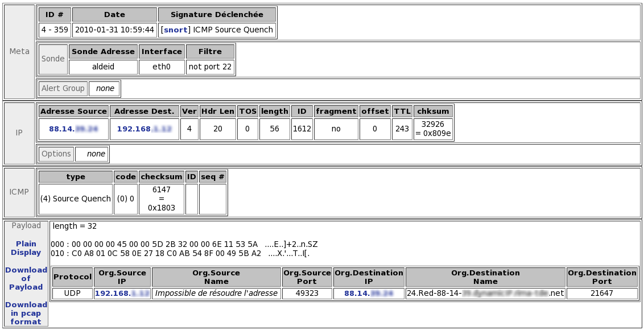
Task: Click Download of Payload link
Action: 26,278
